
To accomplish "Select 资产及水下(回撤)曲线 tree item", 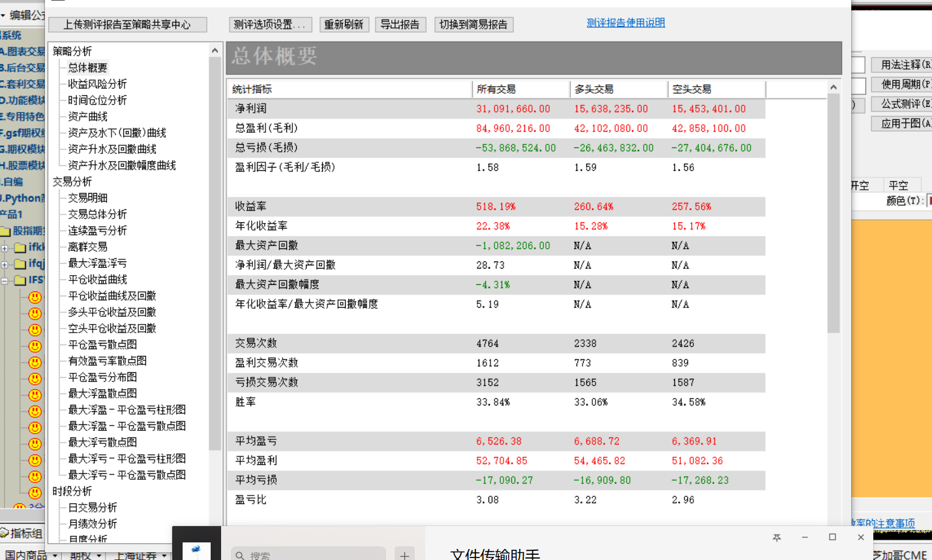I will point(117,133).
